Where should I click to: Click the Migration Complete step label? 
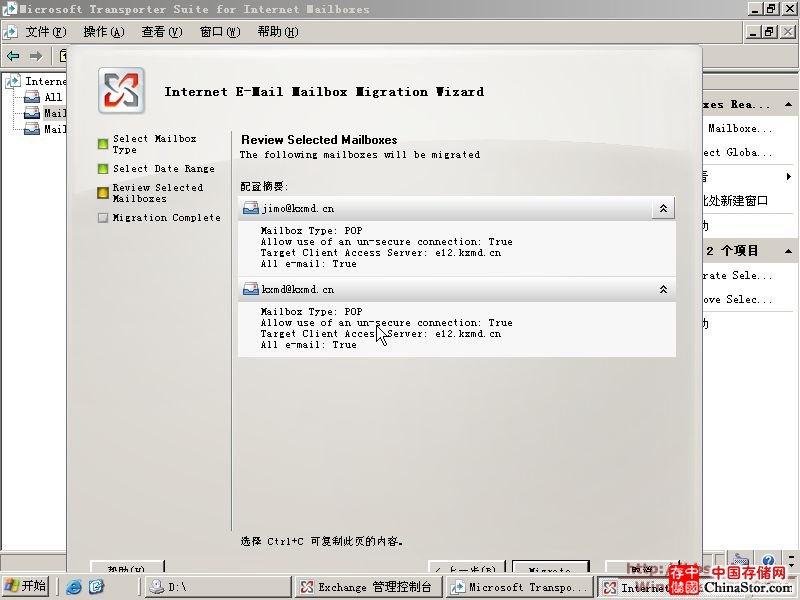167,217
